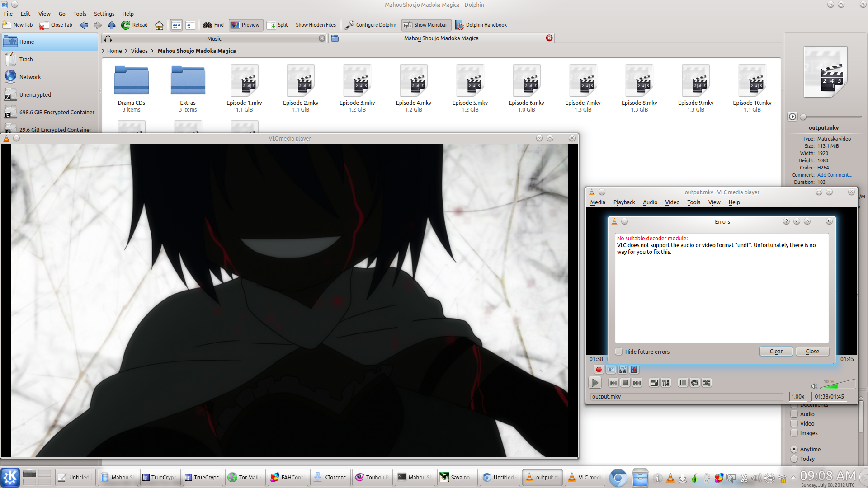Select the Today radio button
The image size is (868, 488).
click(794, 459)
